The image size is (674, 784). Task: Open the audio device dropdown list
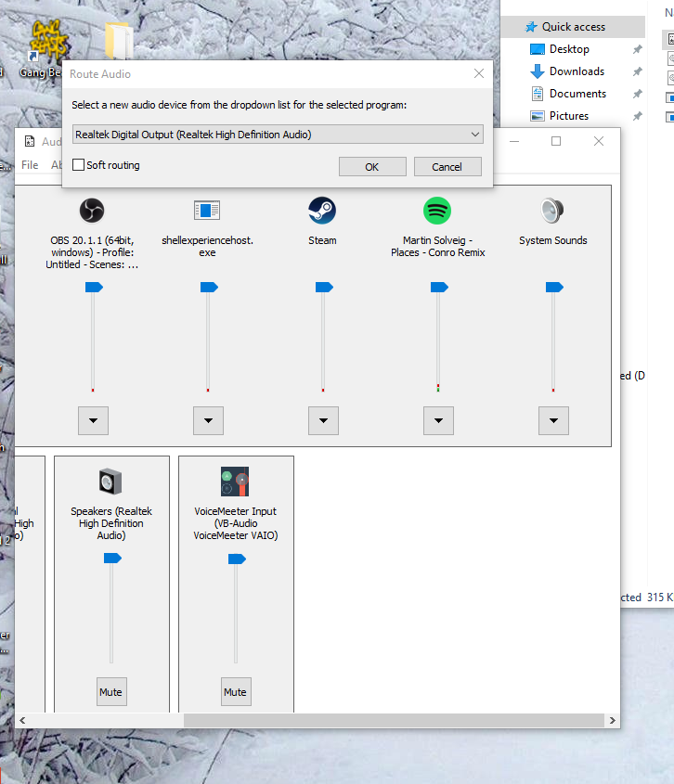(x=278, y=135)
